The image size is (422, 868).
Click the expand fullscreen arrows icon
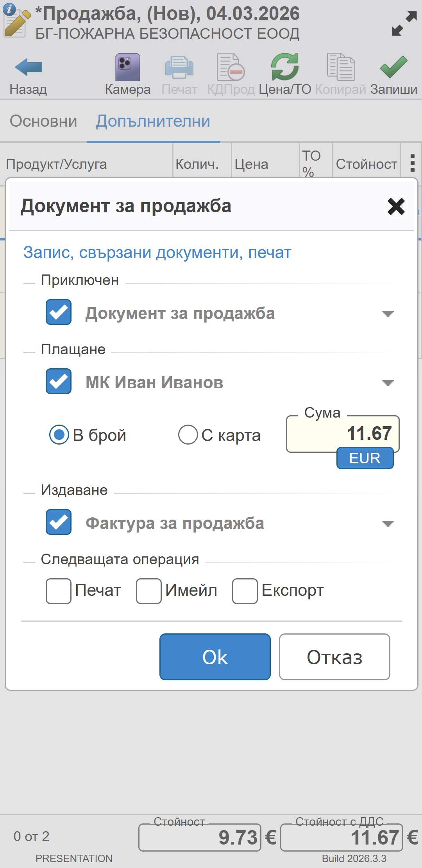404,23
